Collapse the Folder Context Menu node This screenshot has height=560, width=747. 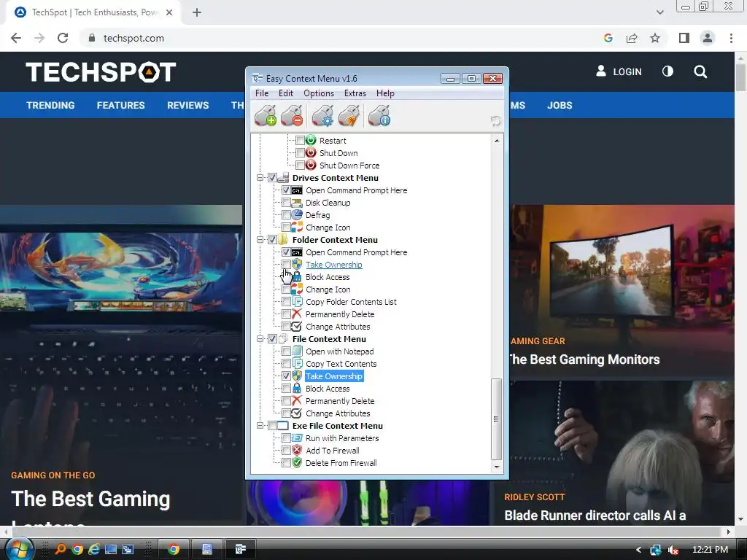pyautogui.click(x=260, y=239)
